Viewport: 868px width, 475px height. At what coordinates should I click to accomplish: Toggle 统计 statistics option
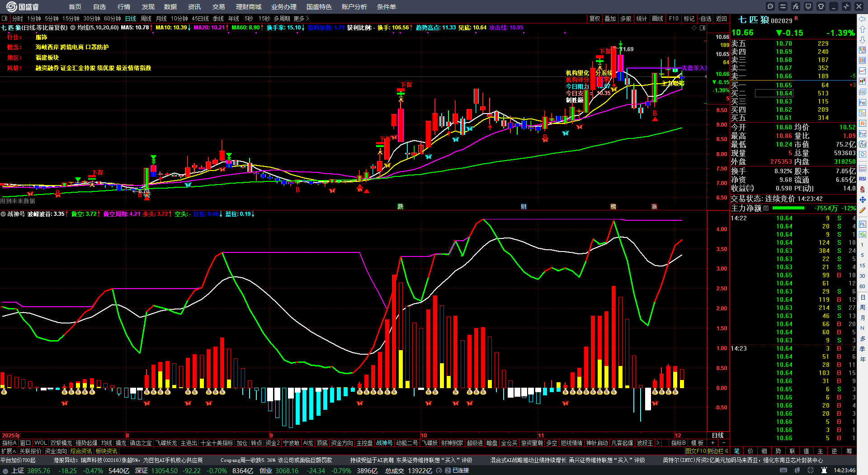tap(642, 19)
